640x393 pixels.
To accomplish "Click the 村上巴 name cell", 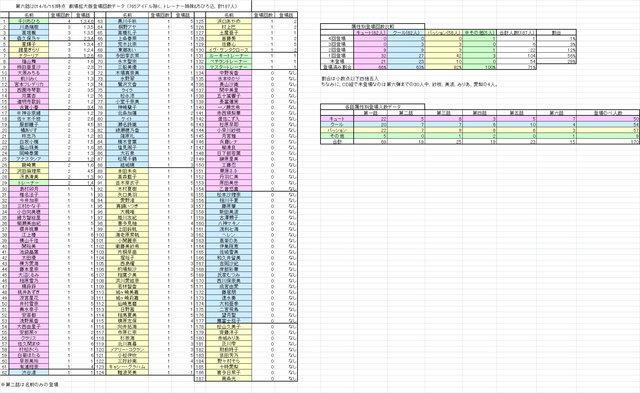I will [x=229, y=27].
